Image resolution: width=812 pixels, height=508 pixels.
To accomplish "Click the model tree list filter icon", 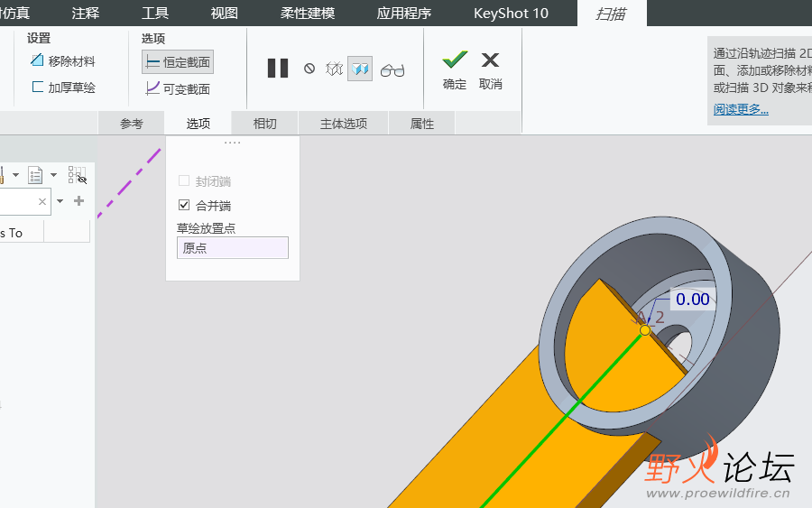I will tap(35, 175).
